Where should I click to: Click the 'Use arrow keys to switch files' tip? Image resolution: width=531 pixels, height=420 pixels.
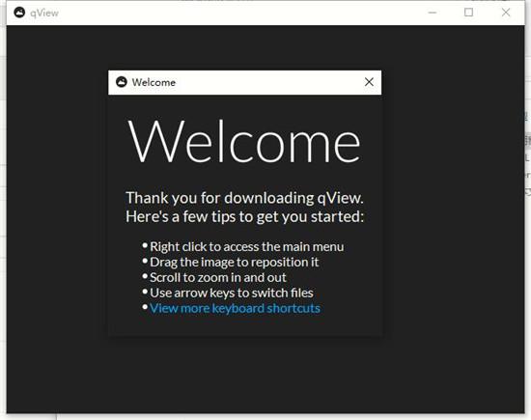[x=232, y=293]
